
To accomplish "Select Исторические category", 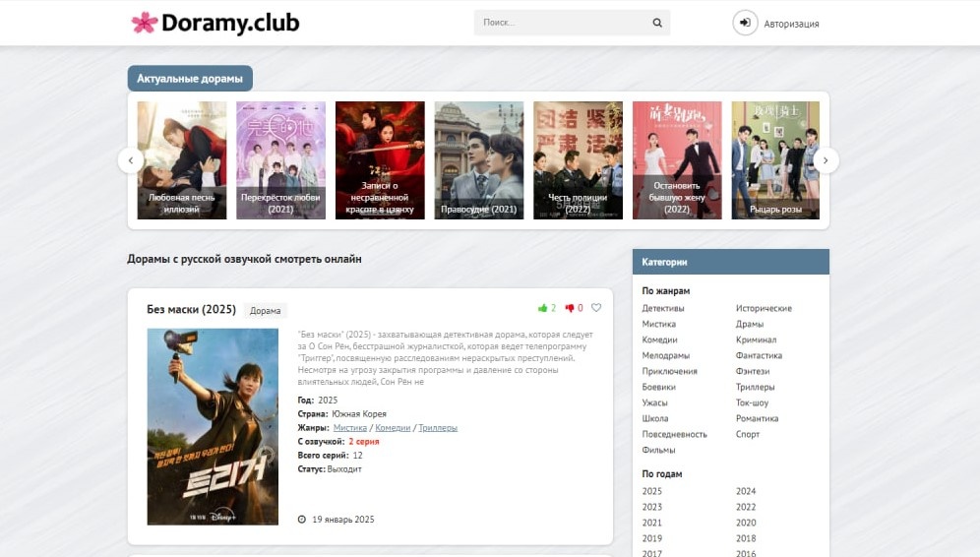I will point(764,308).
